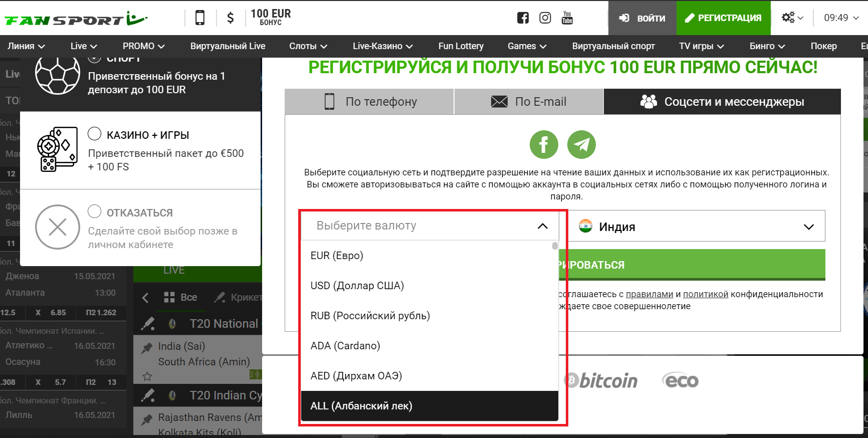Screen dimensions: 868x438
Task: Open the FanSport logo home link
Action: 76,19
